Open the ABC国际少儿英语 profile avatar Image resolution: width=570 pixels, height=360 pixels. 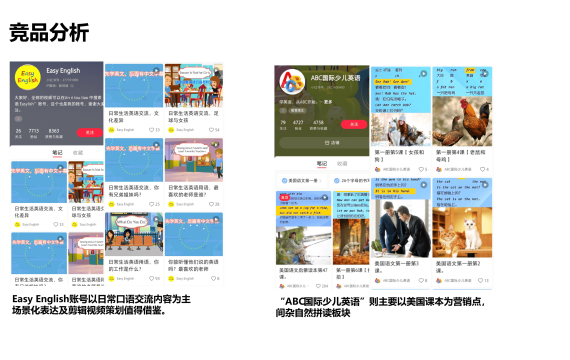click(x=292, y=81)
